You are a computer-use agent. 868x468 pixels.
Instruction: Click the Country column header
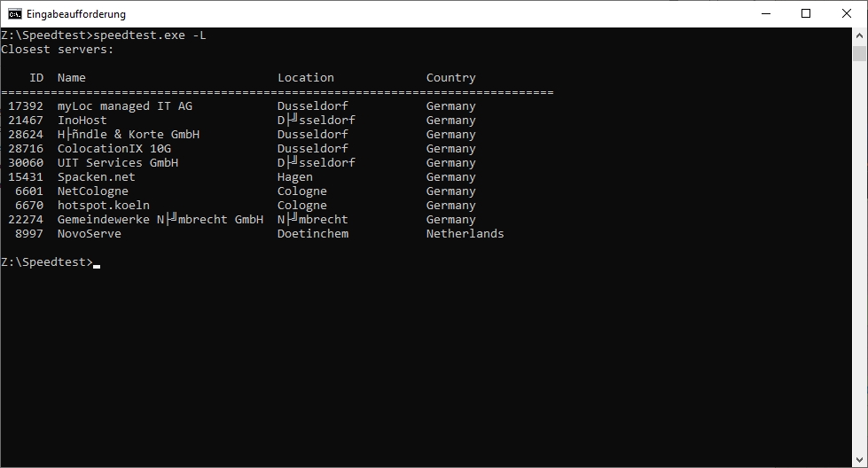pyautogui.click(x=450, y=78)
